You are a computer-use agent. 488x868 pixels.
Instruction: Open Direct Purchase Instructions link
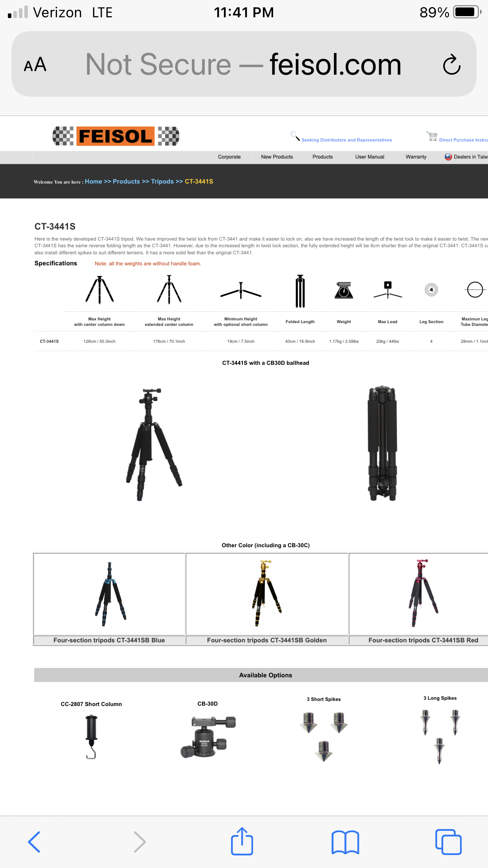(x=463, y=140)
